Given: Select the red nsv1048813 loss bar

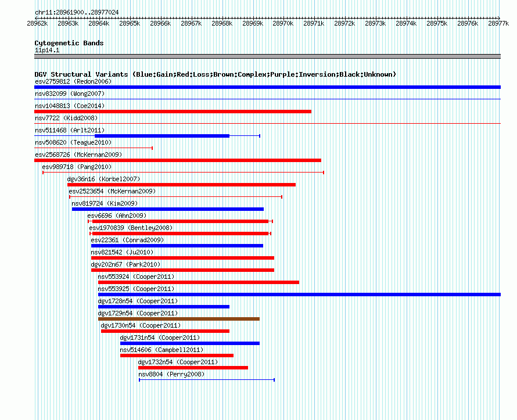Looking at the screenshot, I should 173,112.
